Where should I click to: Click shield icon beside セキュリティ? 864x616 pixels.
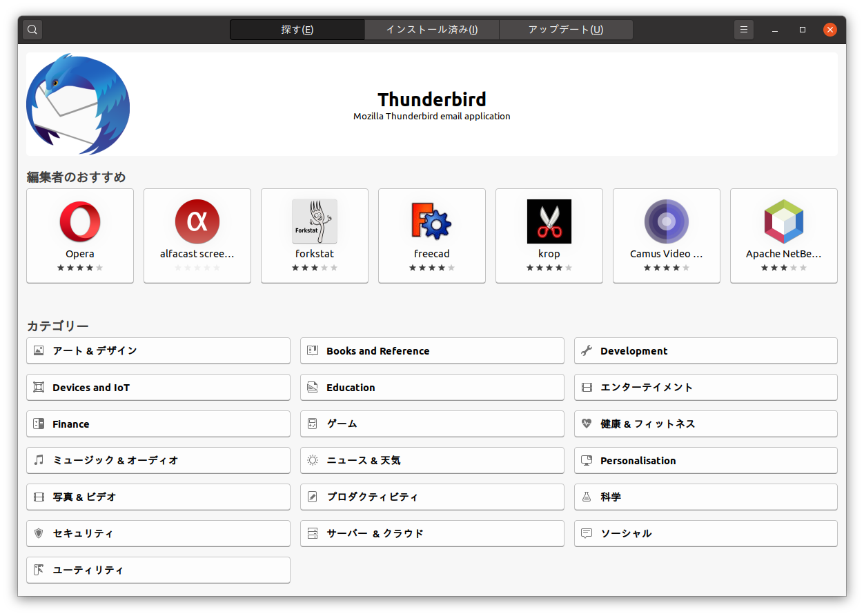click(39, 533)
